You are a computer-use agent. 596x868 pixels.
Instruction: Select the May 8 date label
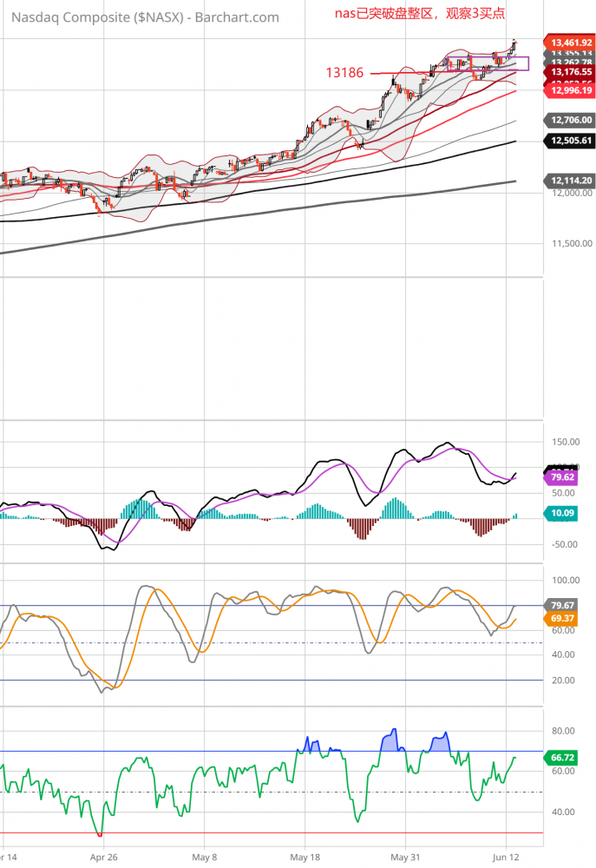point(204,856)
